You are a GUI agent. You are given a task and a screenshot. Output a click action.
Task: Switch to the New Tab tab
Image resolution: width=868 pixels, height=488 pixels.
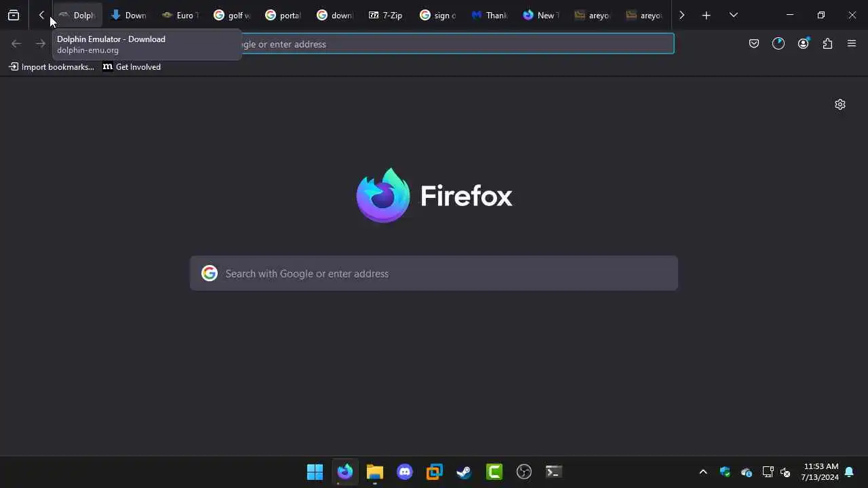(x=541, y=15)
